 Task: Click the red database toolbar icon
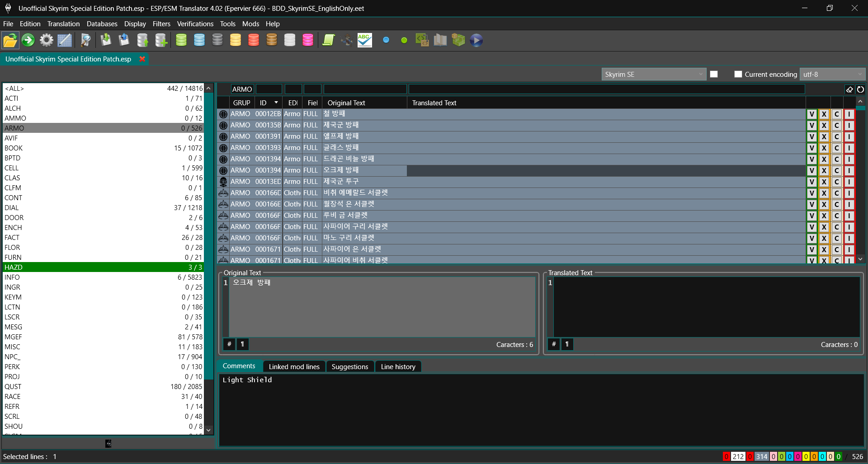coord(254,40)
